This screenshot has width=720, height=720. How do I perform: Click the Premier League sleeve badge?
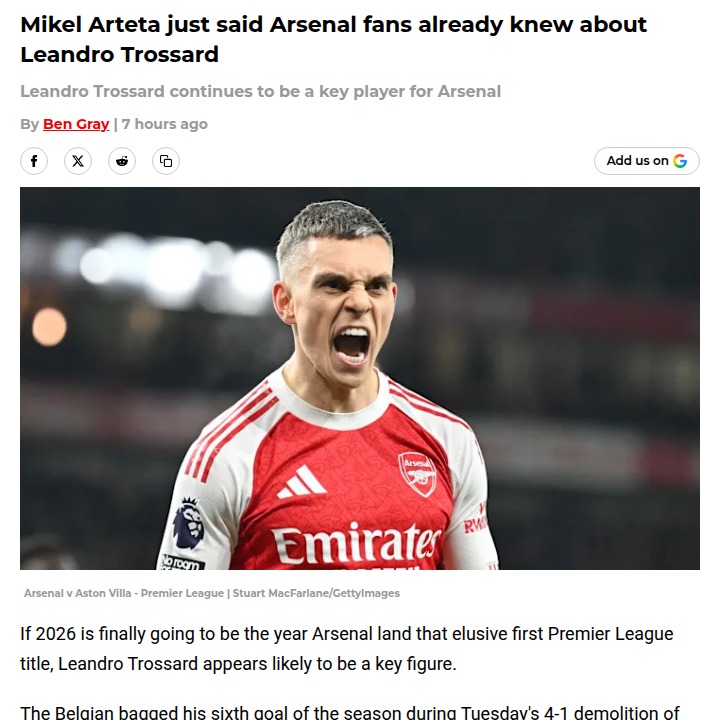pos(188,522)
